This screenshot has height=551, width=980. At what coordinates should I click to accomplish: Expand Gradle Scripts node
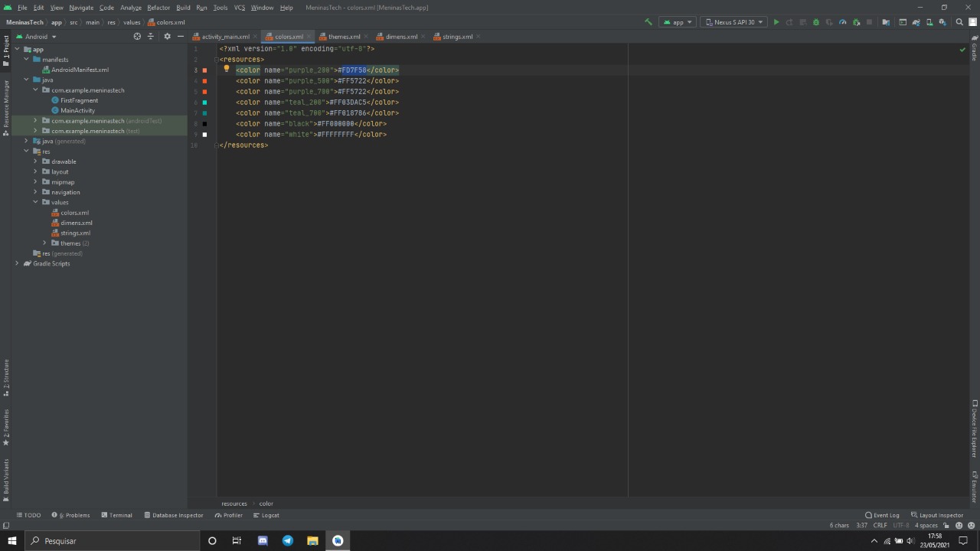(17, 263)
